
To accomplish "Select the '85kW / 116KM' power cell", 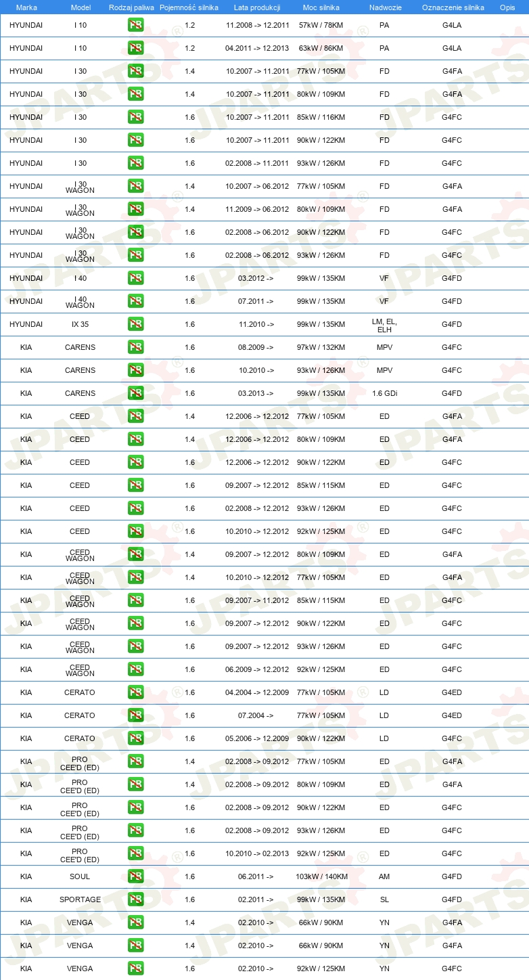I will [321, 117].
